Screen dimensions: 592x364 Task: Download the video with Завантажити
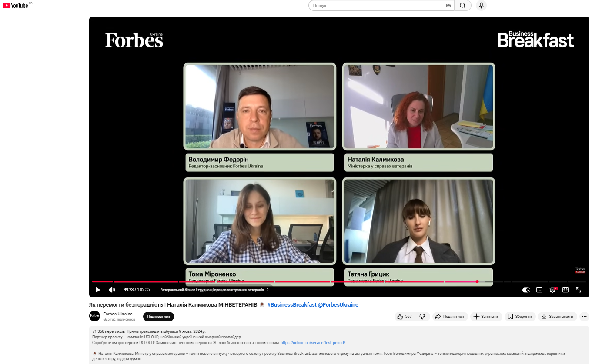(558, 317)
